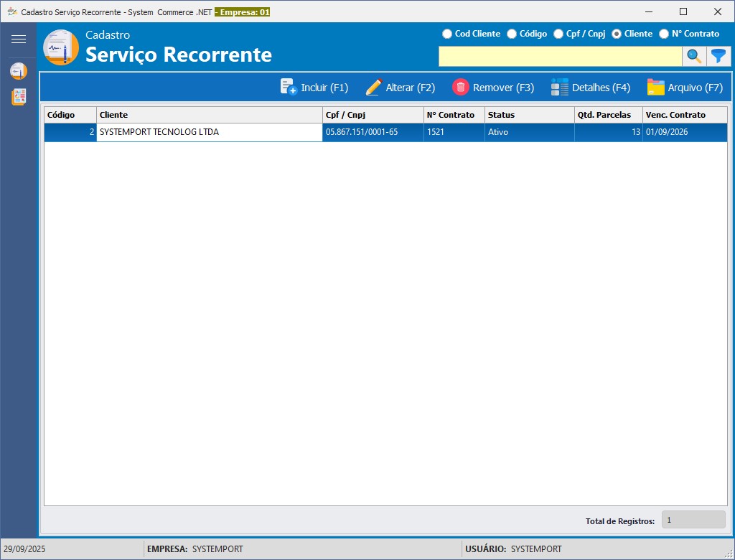Click the magnifying glass search icon
Screen dimensions: 735x560
(x=693, y=56)
